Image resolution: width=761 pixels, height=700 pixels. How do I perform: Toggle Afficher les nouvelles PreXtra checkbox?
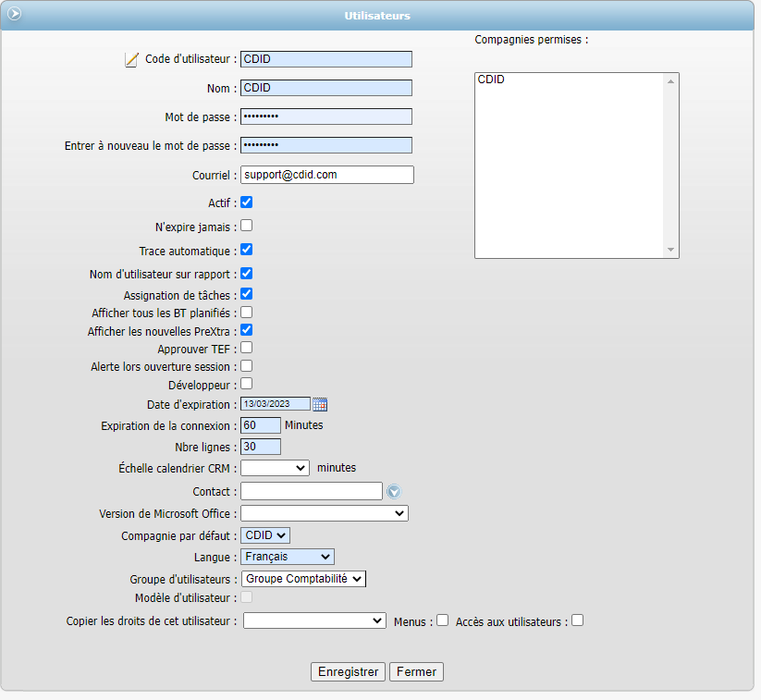247,330
